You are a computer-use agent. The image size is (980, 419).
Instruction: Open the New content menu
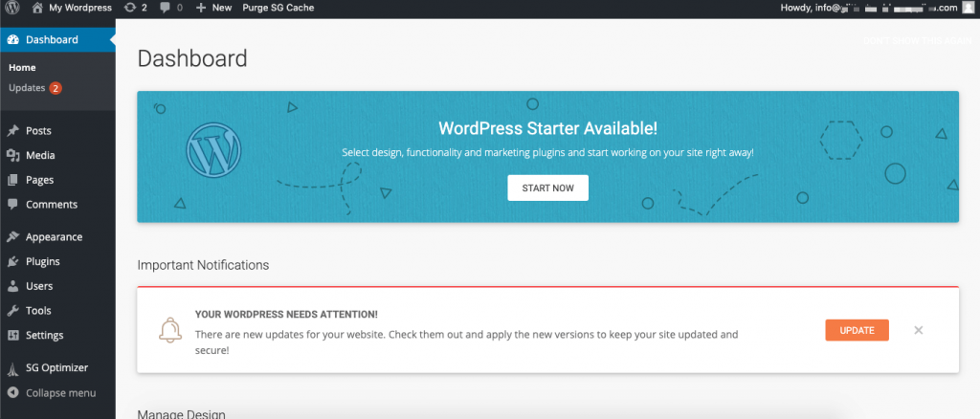tap(213, 8)
